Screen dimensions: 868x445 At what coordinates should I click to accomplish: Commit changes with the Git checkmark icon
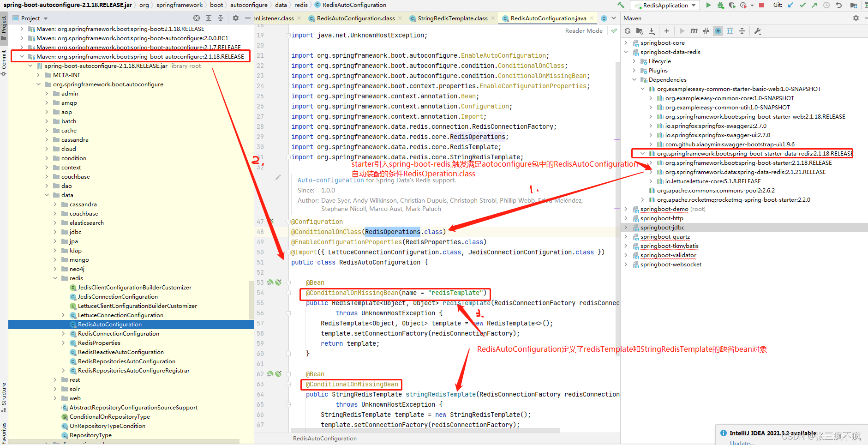coord(802,5)
